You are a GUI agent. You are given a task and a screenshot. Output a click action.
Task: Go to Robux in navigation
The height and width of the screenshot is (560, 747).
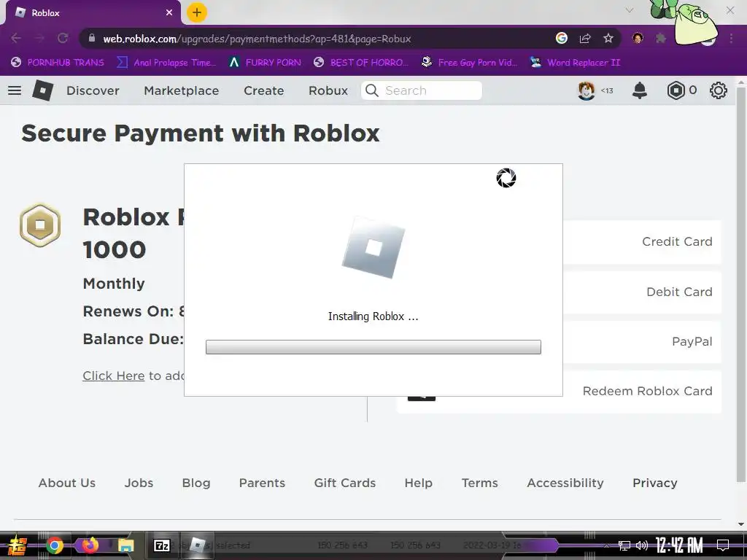click(328, 90)
